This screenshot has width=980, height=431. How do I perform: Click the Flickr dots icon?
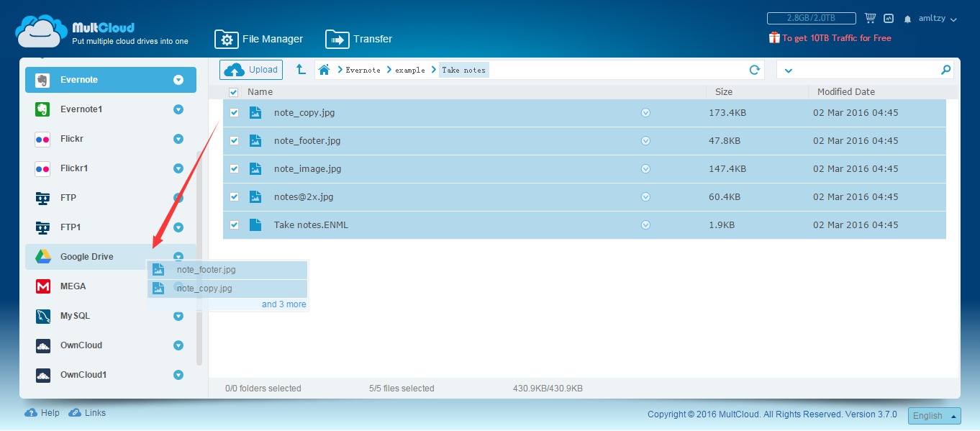(42, 139)
